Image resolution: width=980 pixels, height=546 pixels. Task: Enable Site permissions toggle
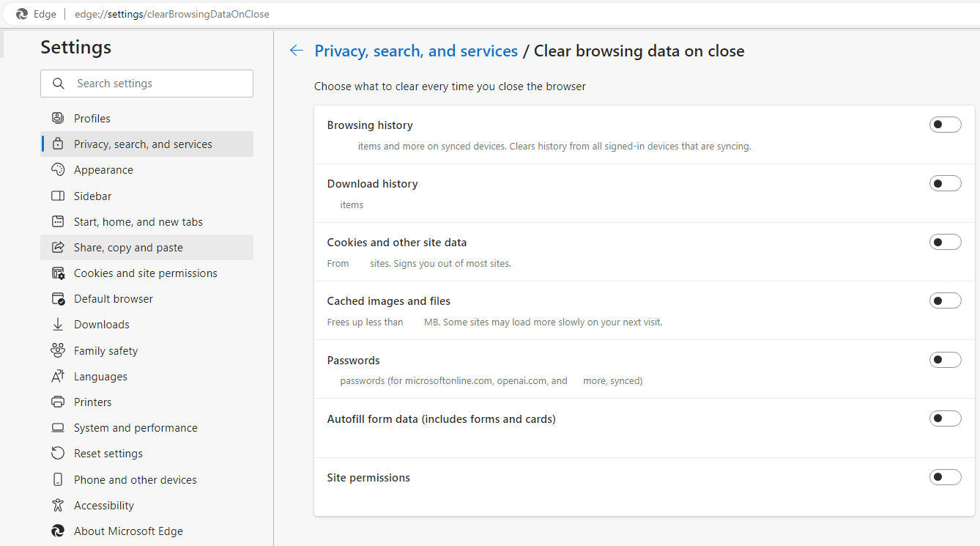tap(945, 478)
